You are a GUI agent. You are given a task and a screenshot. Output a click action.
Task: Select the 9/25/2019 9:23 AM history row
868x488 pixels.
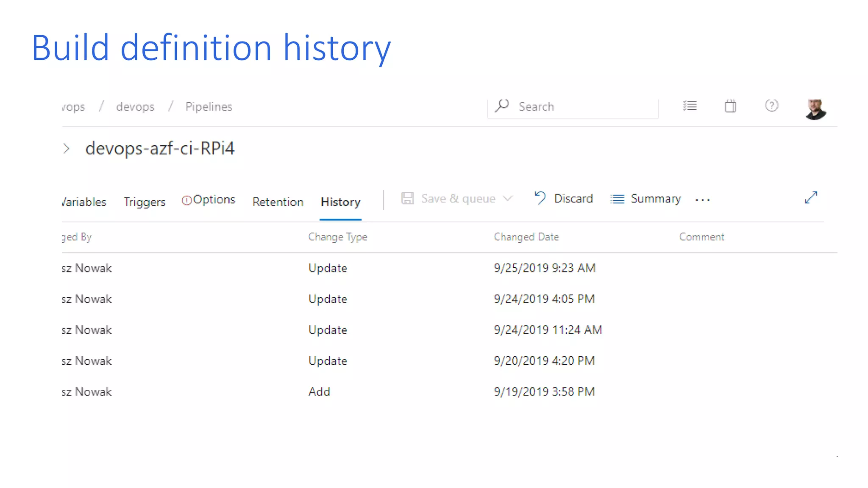coord(544,268)
